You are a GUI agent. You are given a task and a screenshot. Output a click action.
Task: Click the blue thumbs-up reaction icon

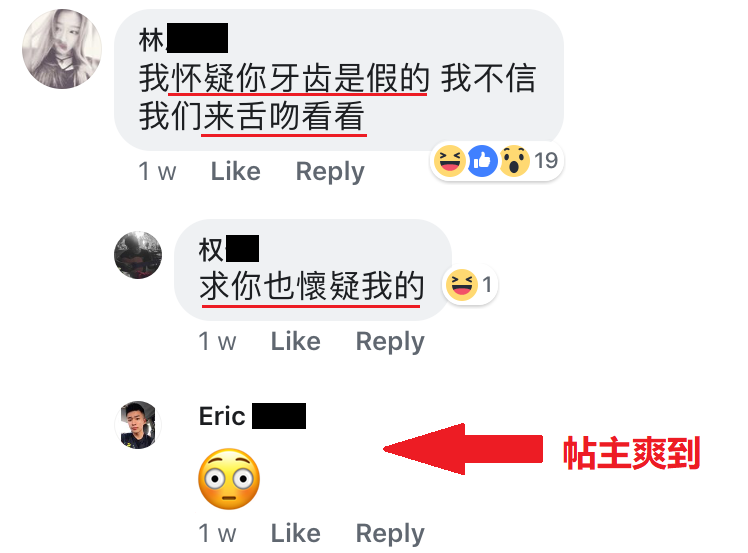pyautogui.click(x=482, y=161)
